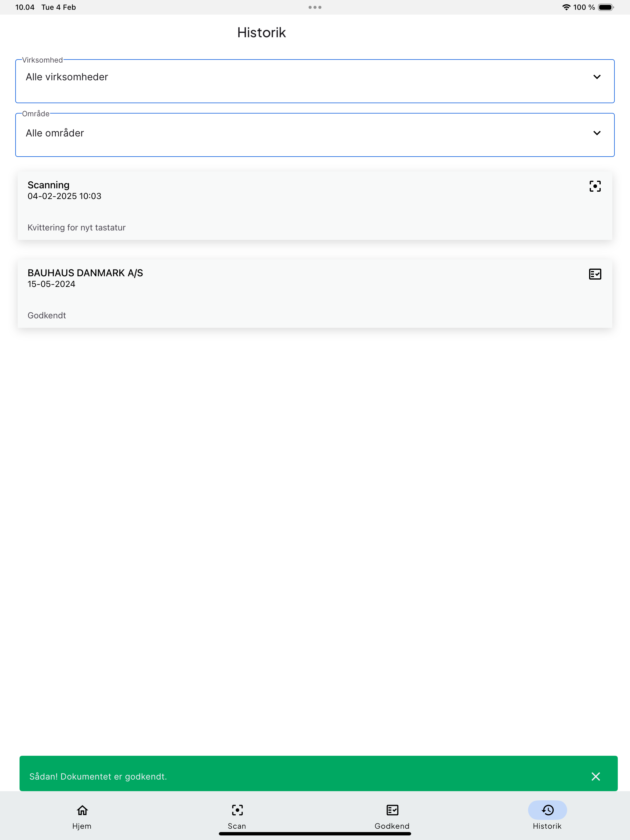Click the Sådan! Dokumentet er godkendt message

coord(98,777)
